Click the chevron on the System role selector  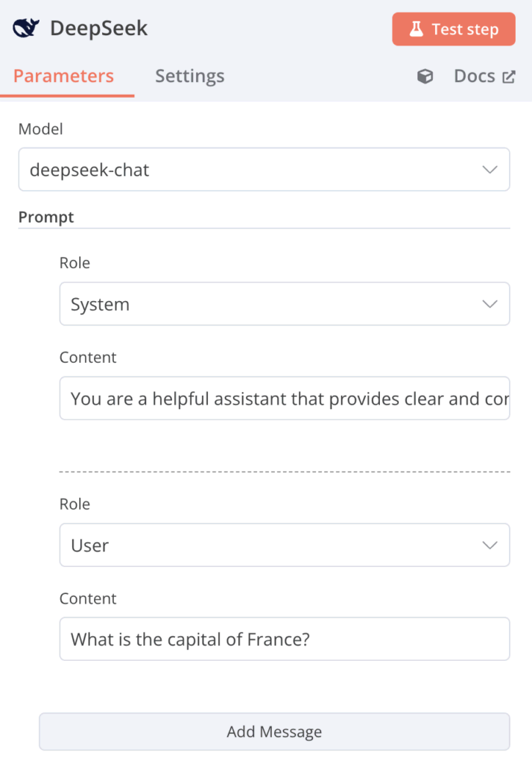coord(490,304)
